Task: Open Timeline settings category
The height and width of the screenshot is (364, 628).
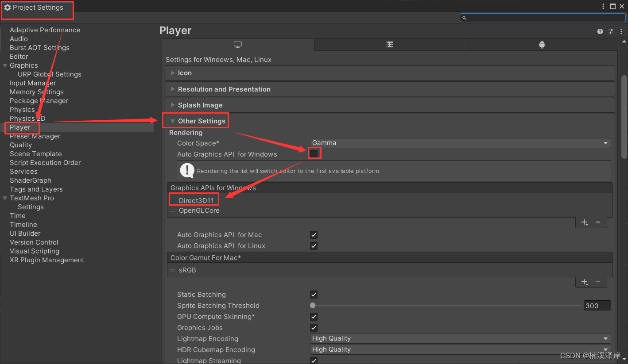Action: pos(23,225)
